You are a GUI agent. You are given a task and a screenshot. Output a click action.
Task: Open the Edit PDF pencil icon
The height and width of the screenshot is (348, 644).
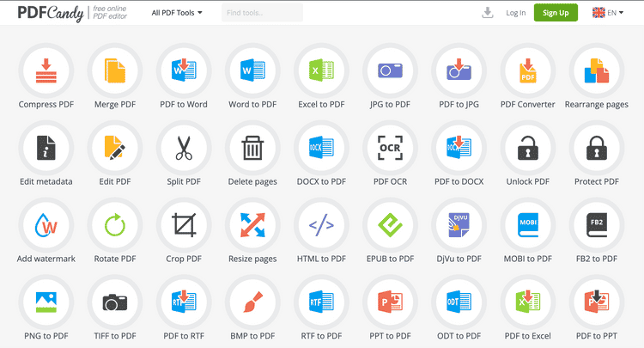115,148
